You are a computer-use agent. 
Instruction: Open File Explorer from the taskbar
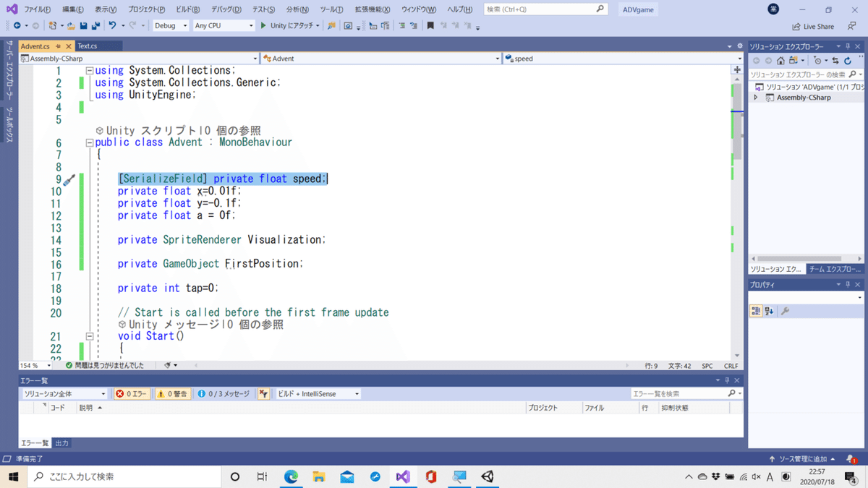point(319,476)
